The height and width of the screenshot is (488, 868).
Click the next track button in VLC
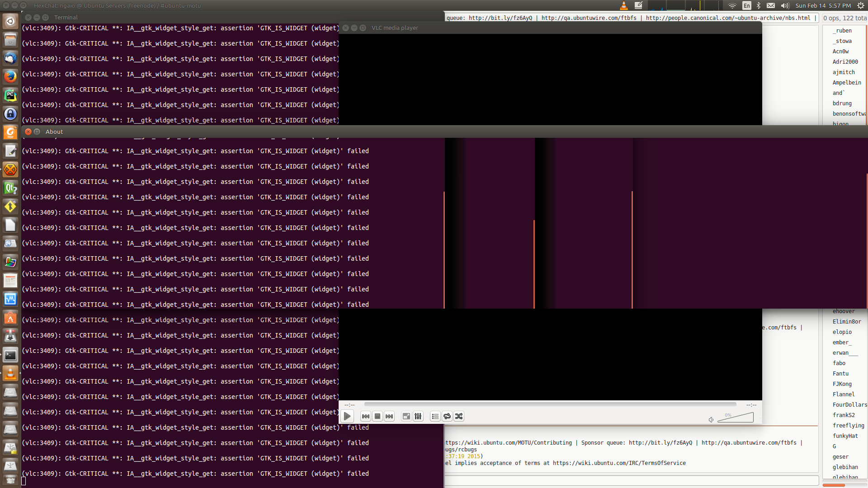(389, 416)
